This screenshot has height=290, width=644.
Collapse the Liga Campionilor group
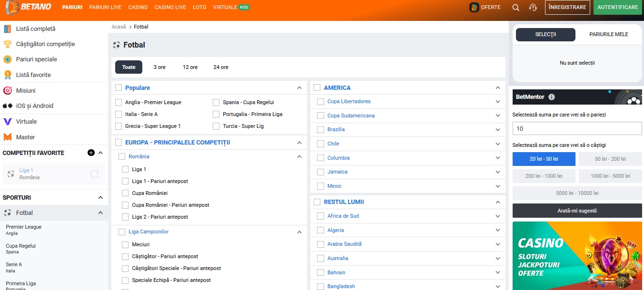tap(299, 232)
